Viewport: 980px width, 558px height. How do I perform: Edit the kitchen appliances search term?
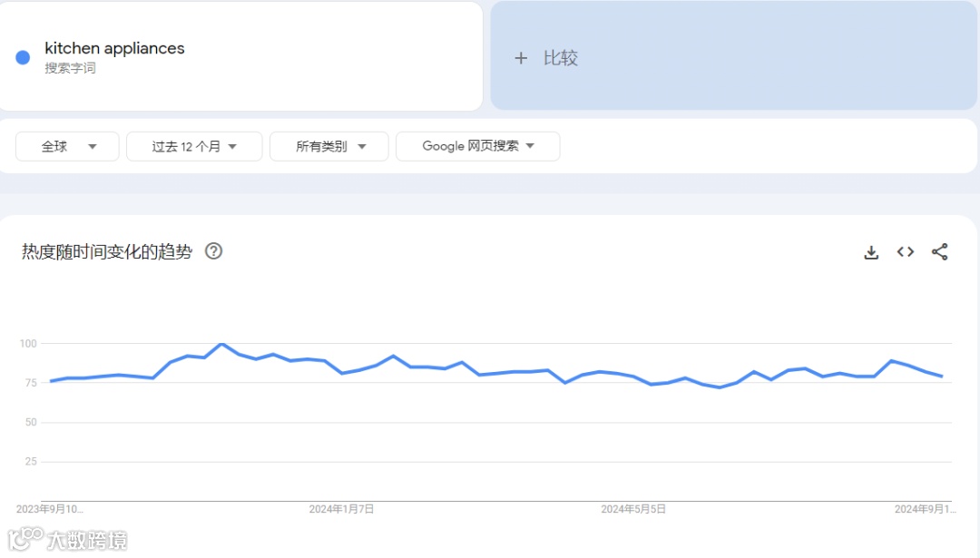(114, 48)
